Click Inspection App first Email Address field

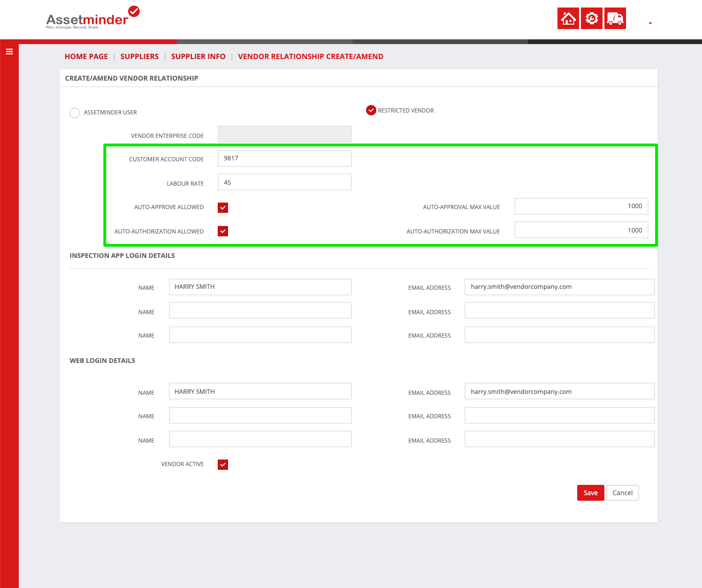(560, 287)
